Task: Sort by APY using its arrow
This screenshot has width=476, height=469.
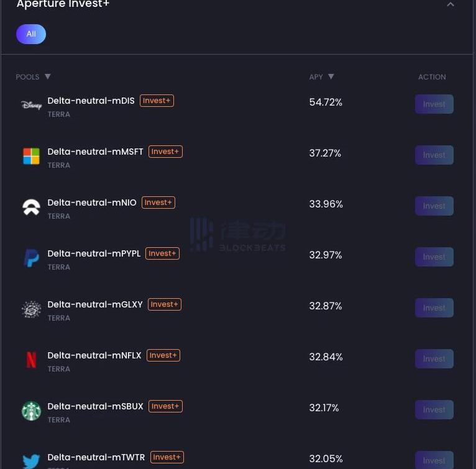Action: coord(331,76)
